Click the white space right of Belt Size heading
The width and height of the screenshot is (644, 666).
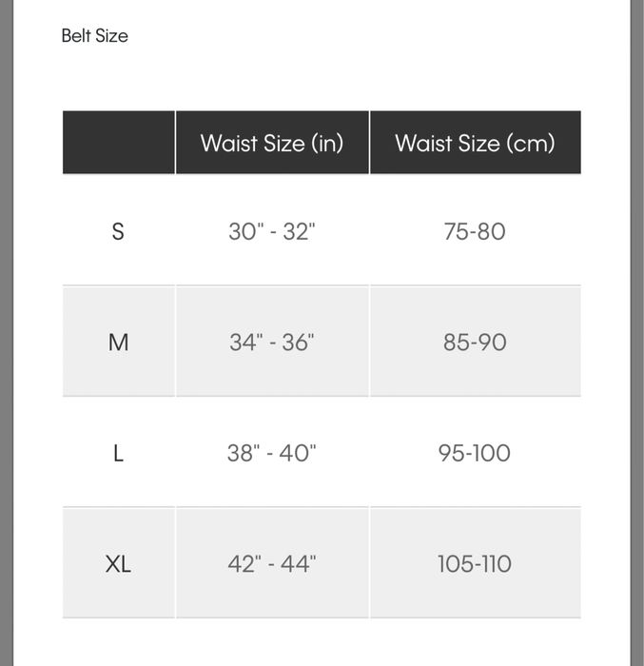[381, 36]
